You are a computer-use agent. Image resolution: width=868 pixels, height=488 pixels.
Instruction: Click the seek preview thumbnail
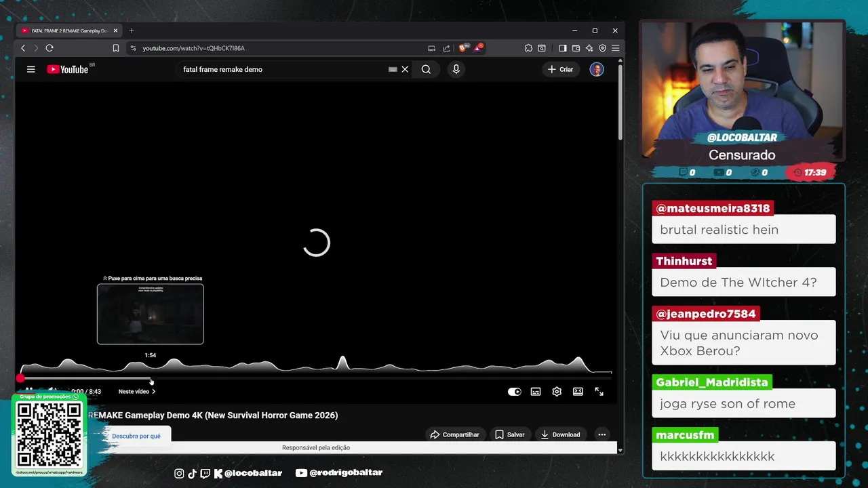(151, 314)
